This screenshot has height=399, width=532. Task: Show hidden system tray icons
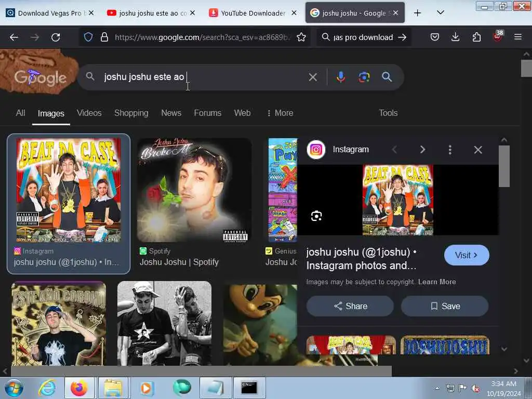[437, 388]
